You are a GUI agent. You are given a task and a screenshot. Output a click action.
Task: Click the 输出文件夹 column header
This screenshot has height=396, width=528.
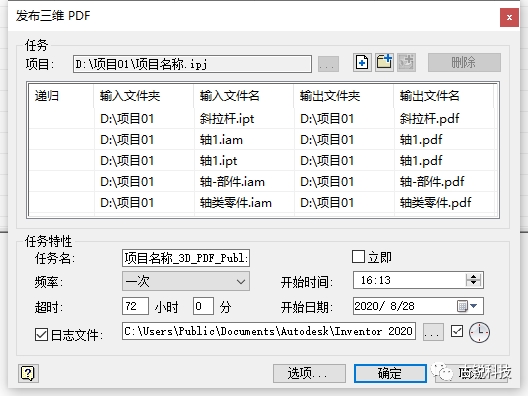coord(344,96)
